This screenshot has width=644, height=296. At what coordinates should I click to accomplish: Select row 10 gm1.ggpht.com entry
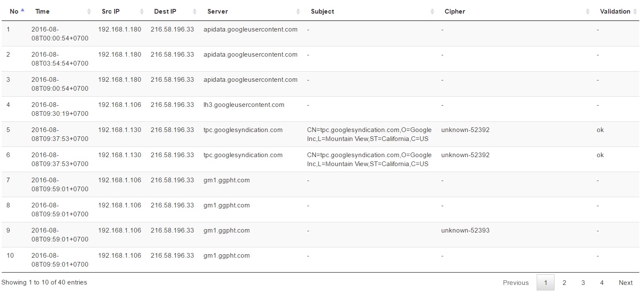(x=227, y=256)
